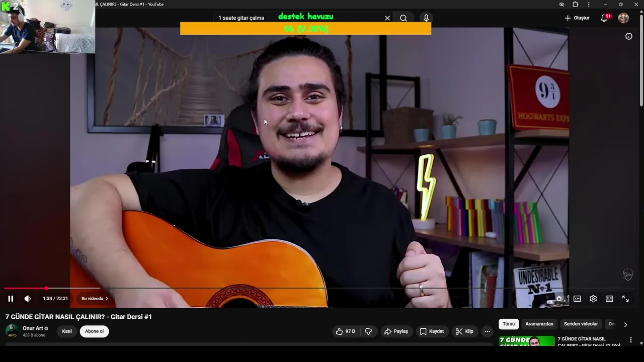The height and width of the screenshot is (362, 644).
Task: Open the Onur Art channel avatar
Action: coord(12,331)
